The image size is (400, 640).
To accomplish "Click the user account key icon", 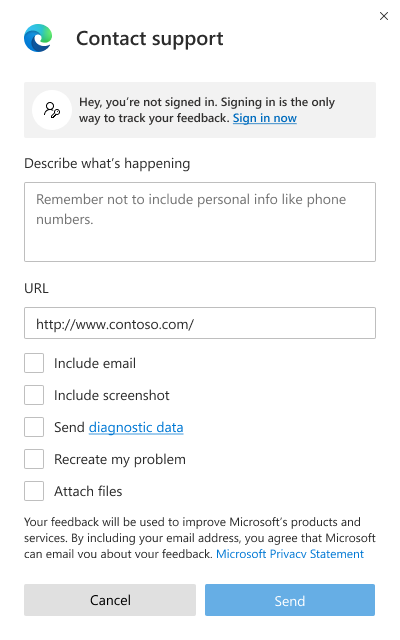I will 52,110.
